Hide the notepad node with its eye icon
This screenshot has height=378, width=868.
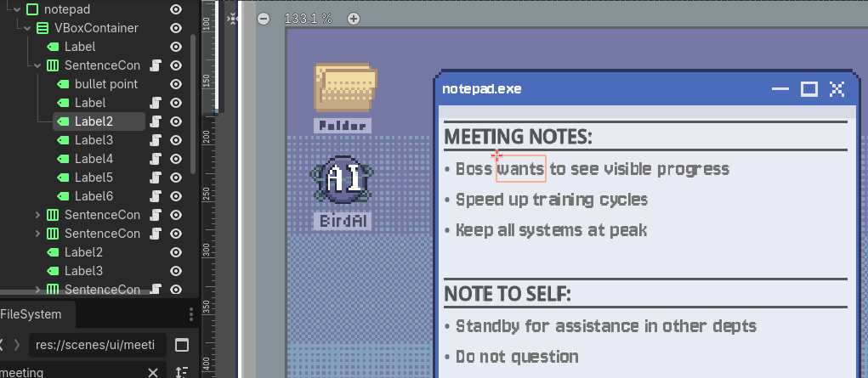[176, 9]
